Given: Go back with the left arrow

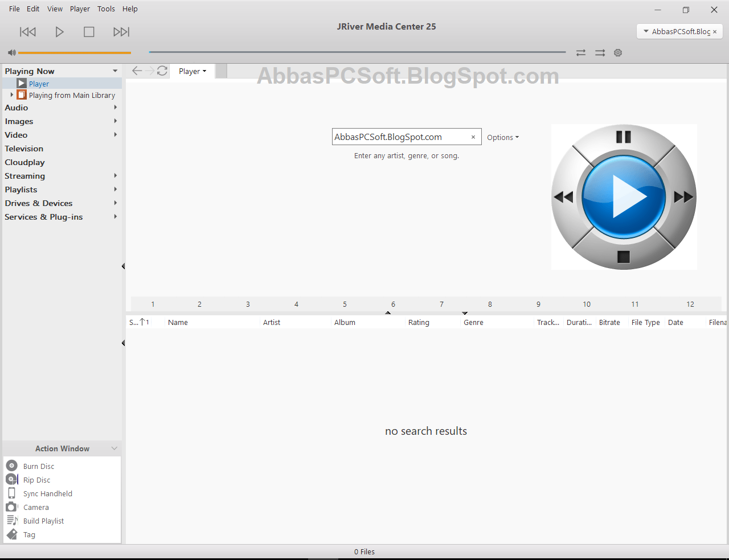Looking at the screenshot, I should 137,71.
